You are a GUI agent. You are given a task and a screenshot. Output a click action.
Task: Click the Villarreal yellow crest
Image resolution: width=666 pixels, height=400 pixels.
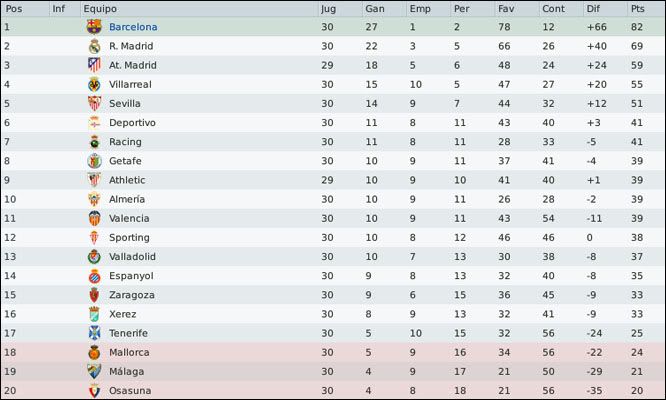tap(94, 84)
